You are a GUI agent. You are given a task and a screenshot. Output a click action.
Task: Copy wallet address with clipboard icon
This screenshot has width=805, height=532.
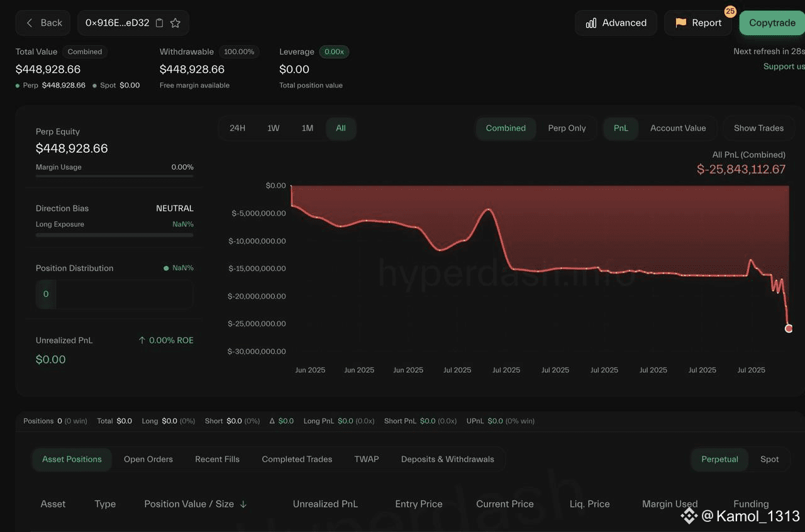[160, 23]
